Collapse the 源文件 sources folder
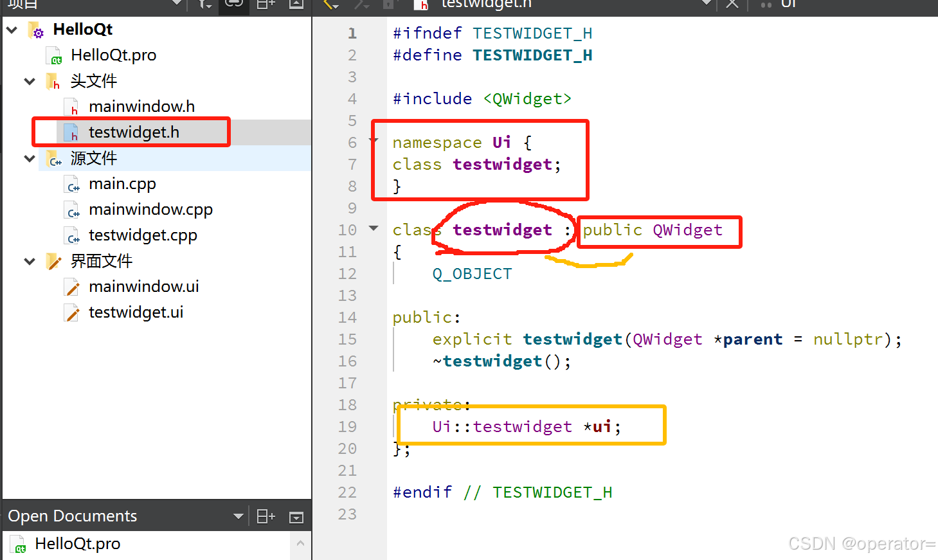This screenshot has width=938, height=560. [x=30, y=158]
